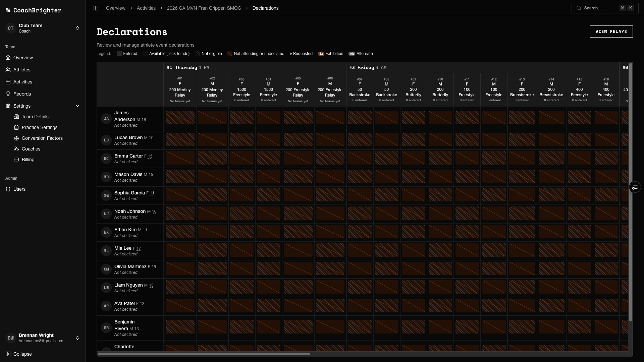The width and height of the screenshot is (644, 362).
Task: Open the Records page in sidebar
Action: coord(22,94)
